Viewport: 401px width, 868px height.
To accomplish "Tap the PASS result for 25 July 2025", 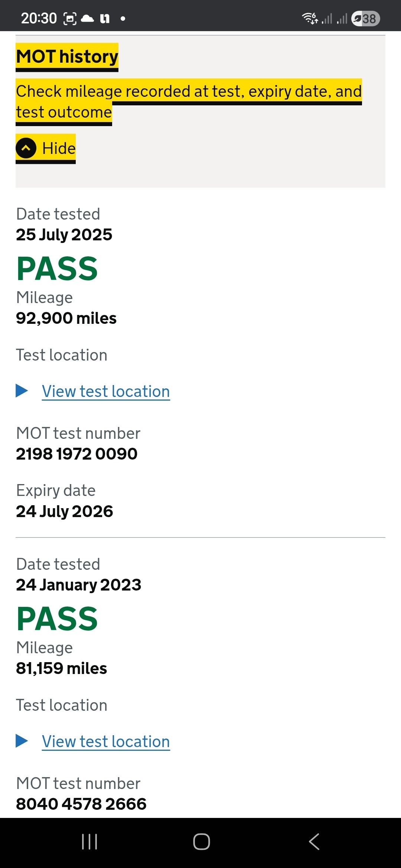I will coord(57,269).
